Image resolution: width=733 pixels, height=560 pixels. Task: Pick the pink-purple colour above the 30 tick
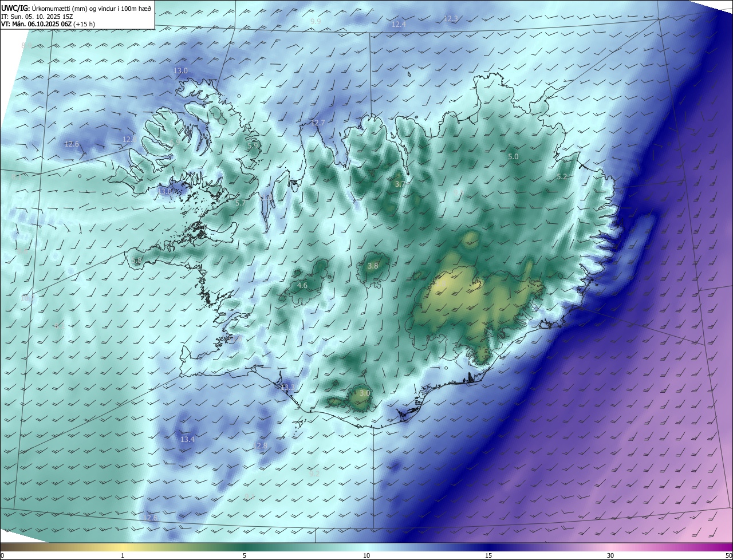click(x=610, y=547)
